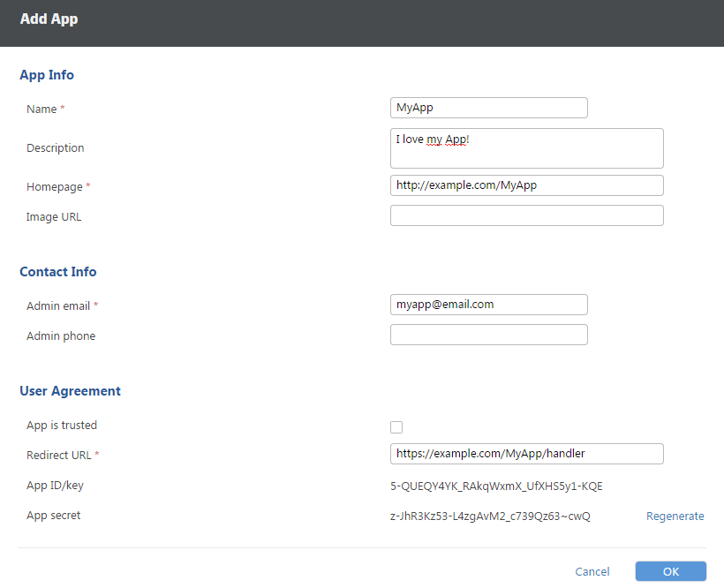The image size is (724, 588).
Task: Click the Homepage URL field
Action: pyautogui.click(x=526, y=185)
